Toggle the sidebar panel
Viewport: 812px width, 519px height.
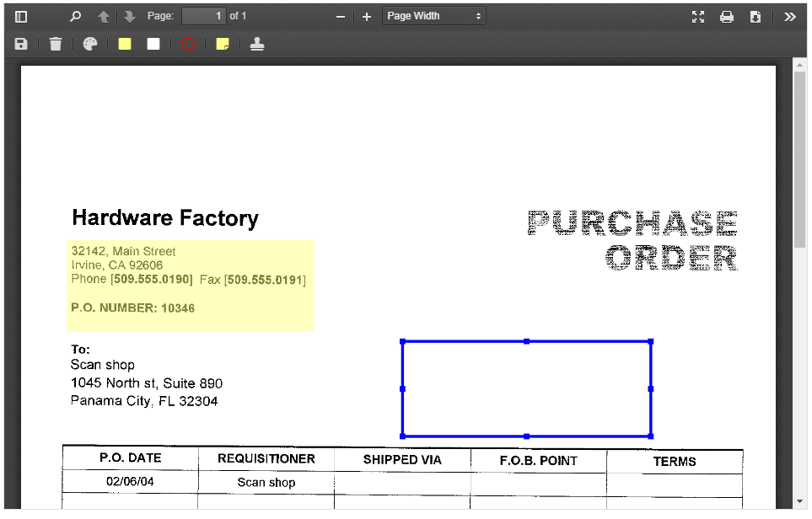tap(21, 17)
